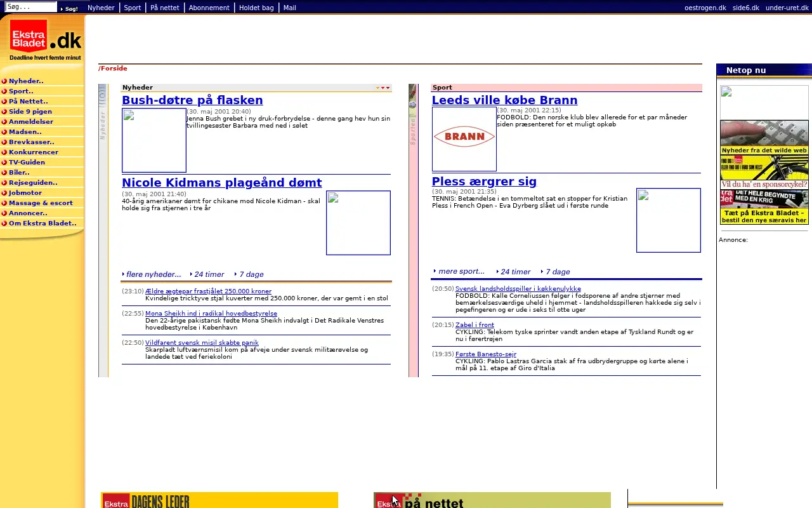812x508 pixels.
Task: Click the image beside Nicole Kidman story
Action: 358,223
